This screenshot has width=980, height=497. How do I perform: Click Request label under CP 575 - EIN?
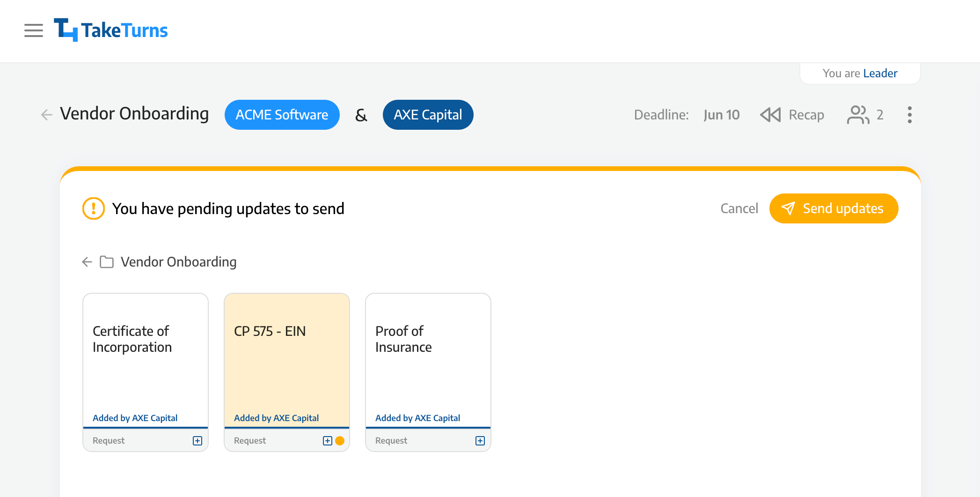click(250, 441)
